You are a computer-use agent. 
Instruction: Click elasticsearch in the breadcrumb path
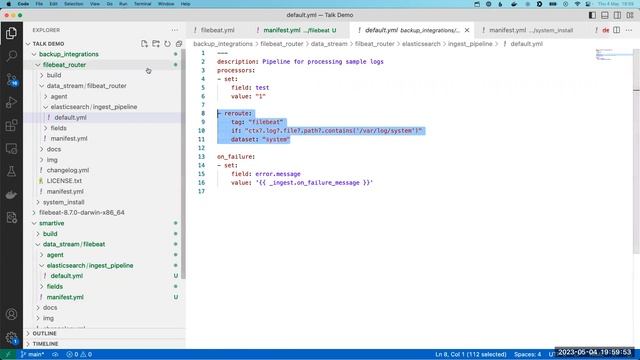pos(421,44)
